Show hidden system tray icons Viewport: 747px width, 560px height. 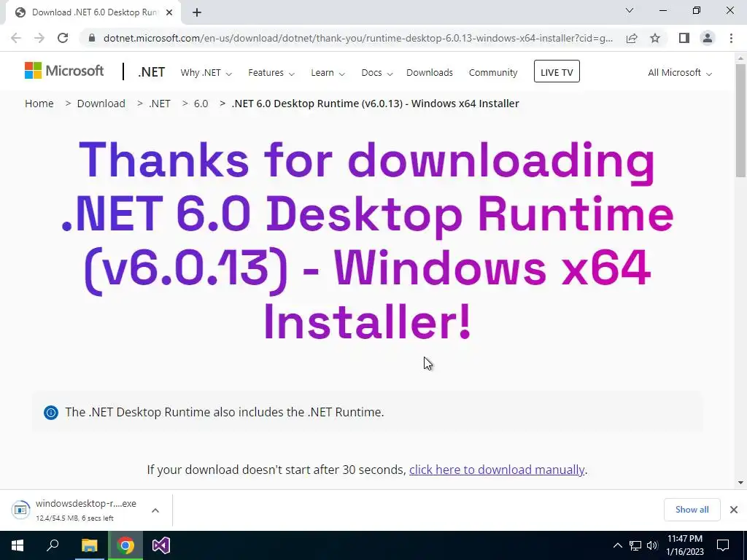[x=617, y=545]
